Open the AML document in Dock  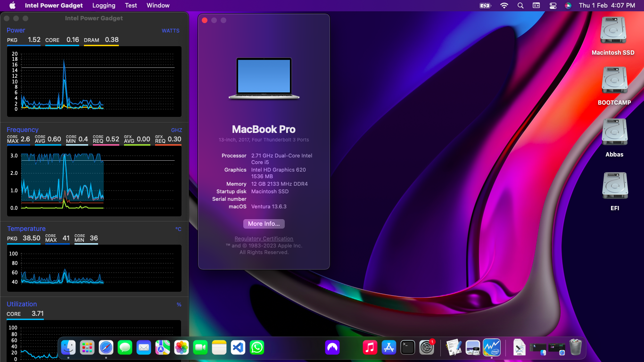[x=520, y=348]
